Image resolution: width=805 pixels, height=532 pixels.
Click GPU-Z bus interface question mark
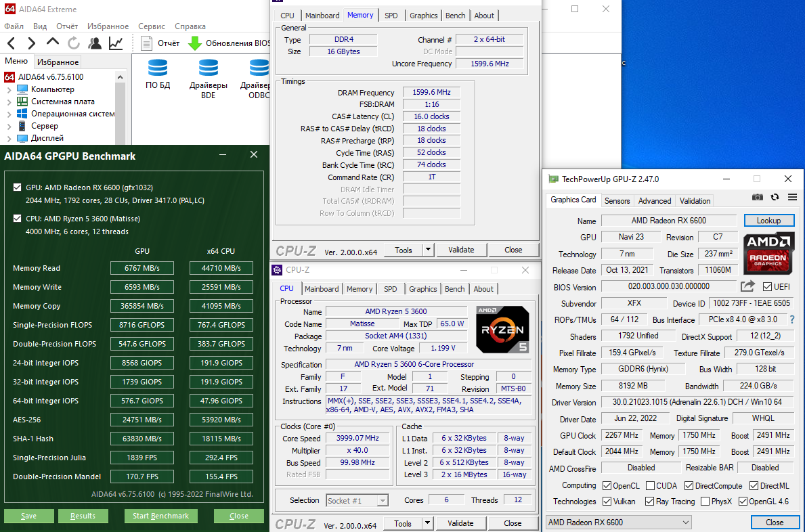(x=792, y=319)
